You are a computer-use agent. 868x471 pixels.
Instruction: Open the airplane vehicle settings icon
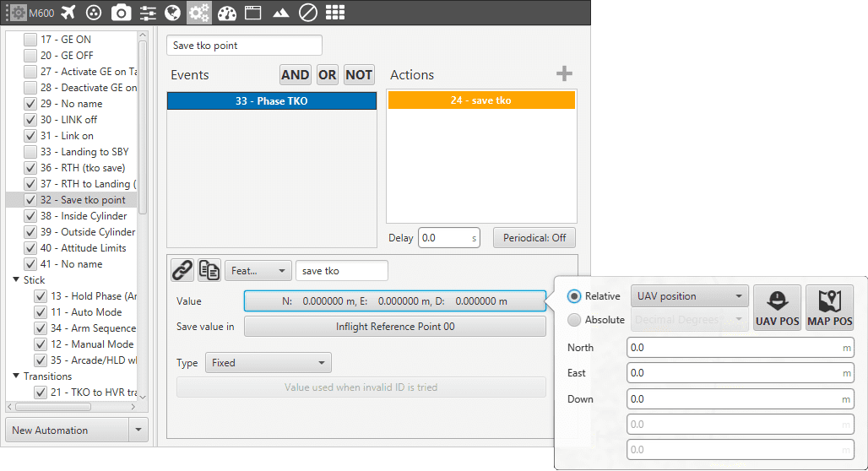68,12
